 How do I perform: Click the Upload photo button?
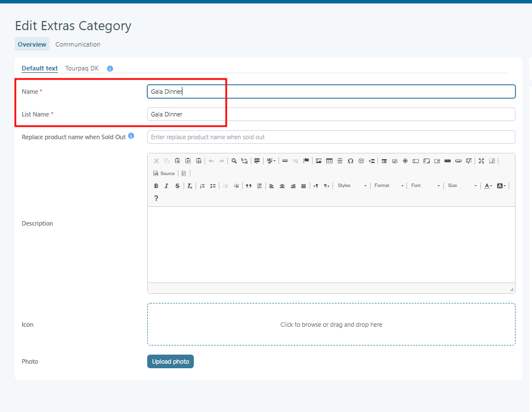(x=171, y=361)
